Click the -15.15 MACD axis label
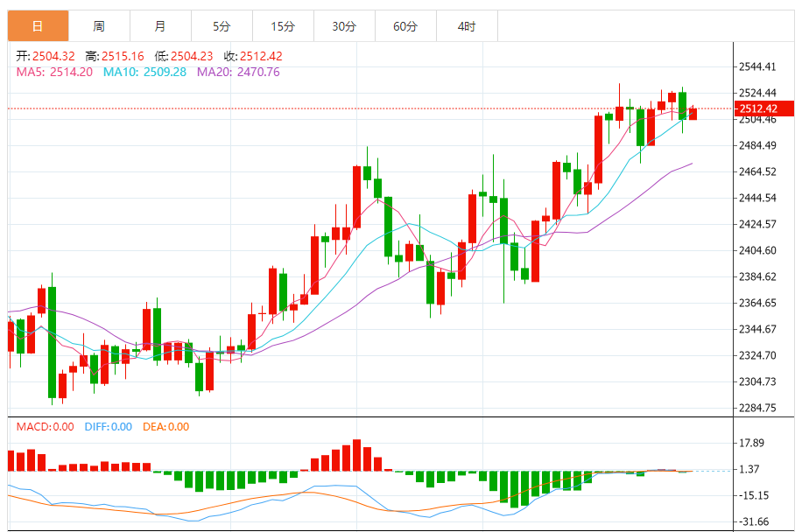 click(754, 495)
